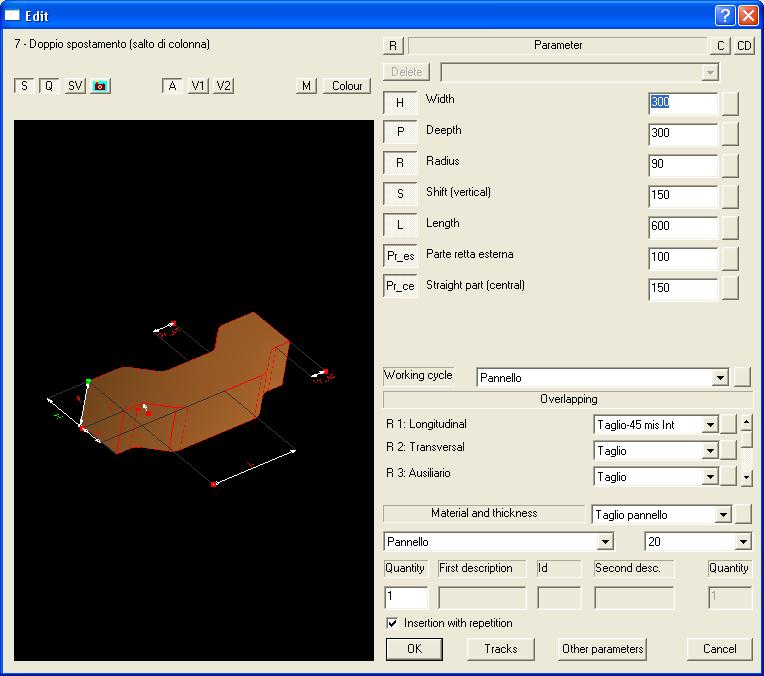Switch to V1 view
This screenshot has width=764, height=676.
click(198, 86)
